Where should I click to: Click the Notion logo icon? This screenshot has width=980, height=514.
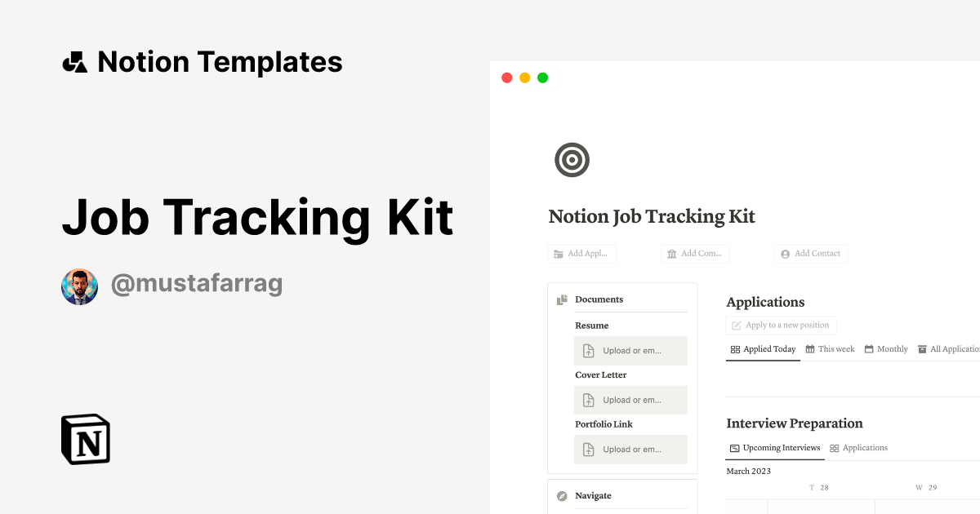(85, 439)
